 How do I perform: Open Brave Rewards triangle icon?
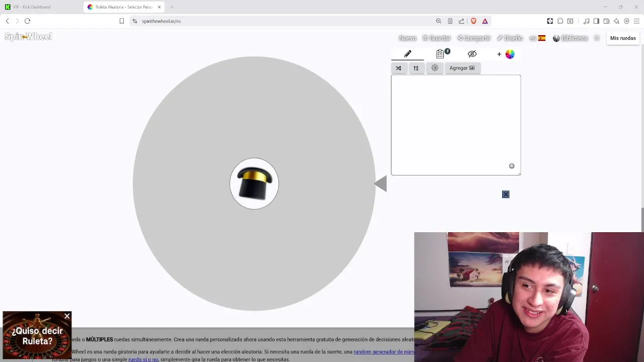pyautogui.click(x=485, y=21)
